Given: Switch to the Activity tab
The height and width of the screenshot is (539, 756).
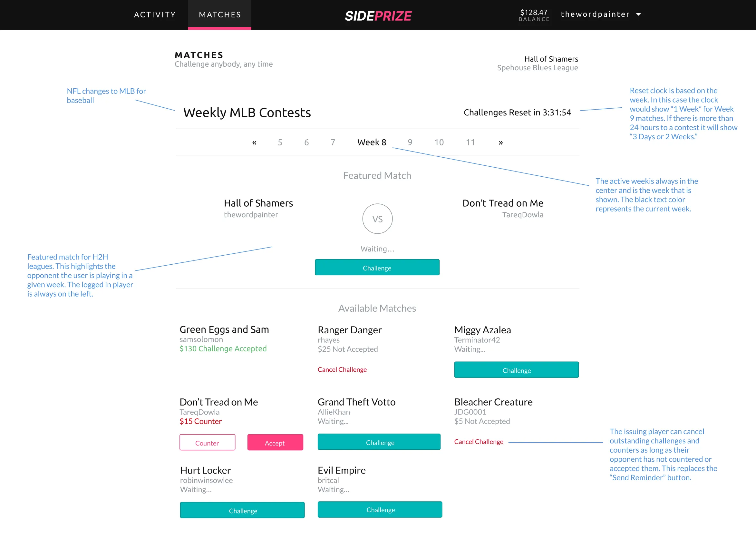Looking at the screenshot, I should pos(155,15).
